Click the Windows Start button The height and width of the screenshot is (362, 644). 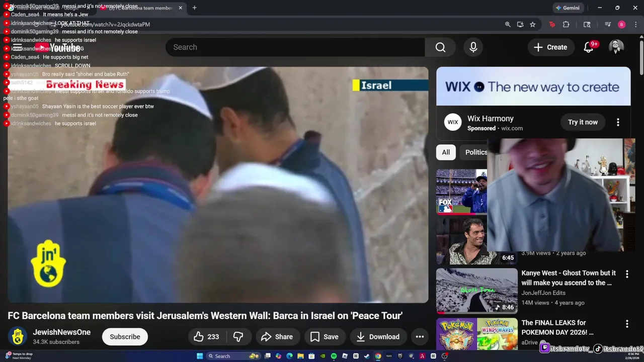(x=200, y=356)
